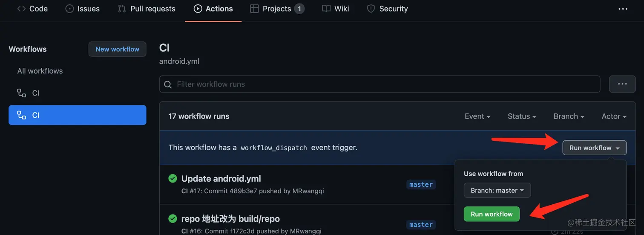Select the Actions tab

coord(213,9)
